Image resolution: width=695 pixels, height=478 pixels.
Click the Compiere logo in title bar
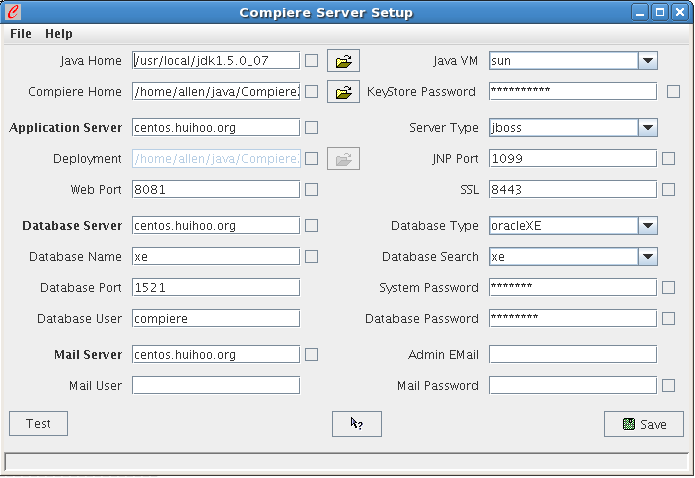coord(12,13)
